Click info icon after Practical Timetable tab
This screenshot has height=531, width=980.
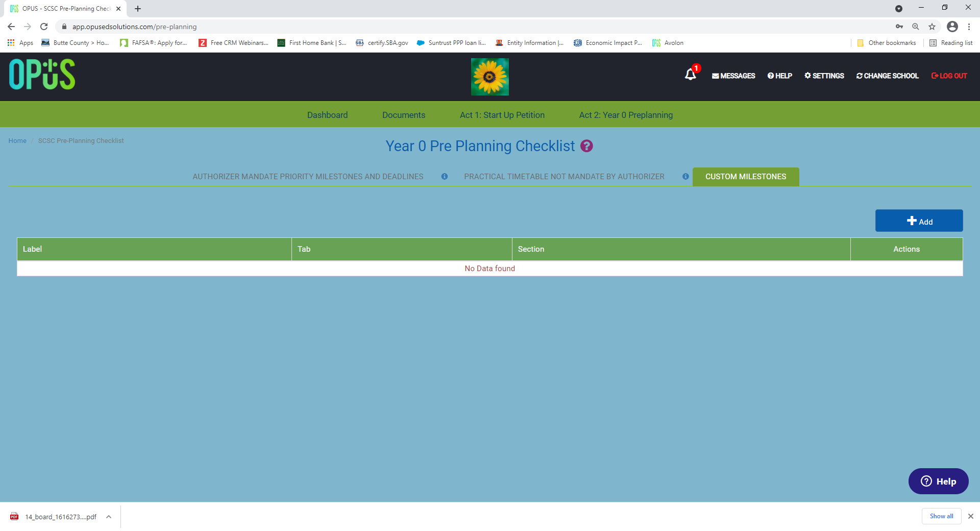point(685,177)
